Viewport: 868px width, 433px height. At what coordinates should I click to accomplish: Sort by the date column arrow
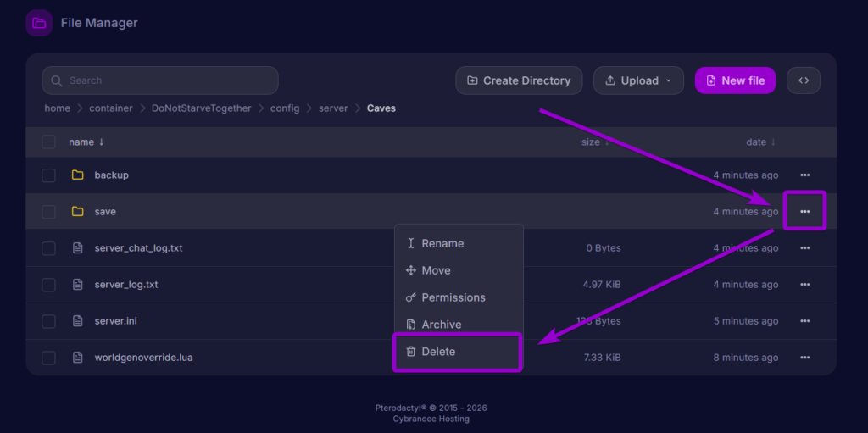(773, 142)
